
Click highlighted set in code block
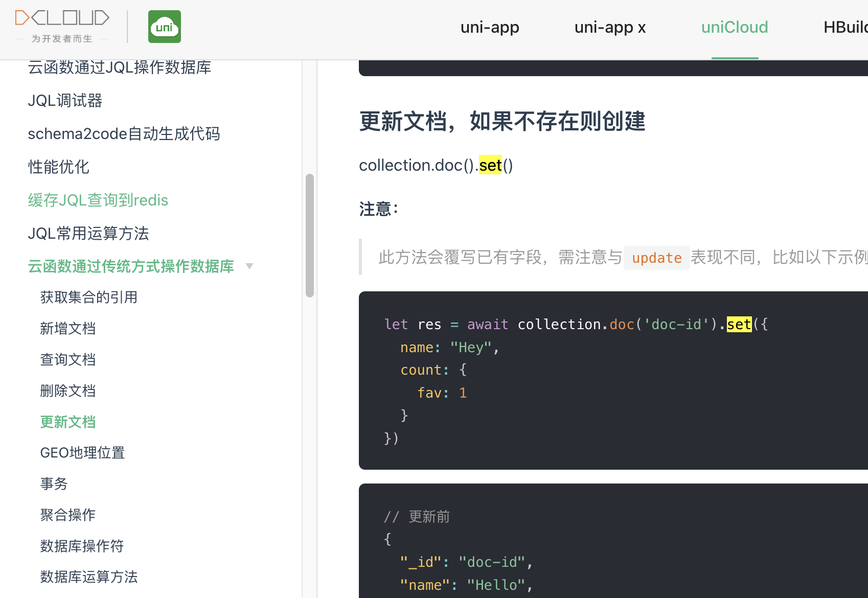point(739,325)
